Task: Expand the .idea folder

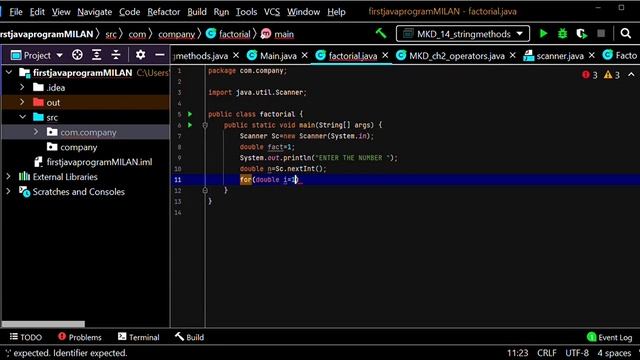Action: (x=22, y=87)
